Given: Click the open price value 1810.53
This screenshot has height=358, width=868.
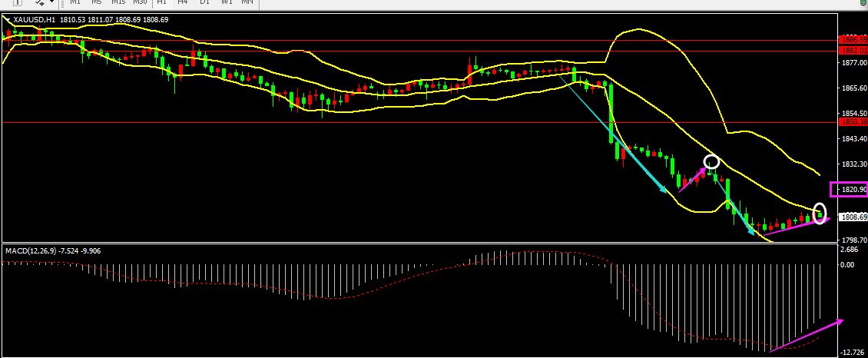Looking at the screenshot, I should pos(71,20).
